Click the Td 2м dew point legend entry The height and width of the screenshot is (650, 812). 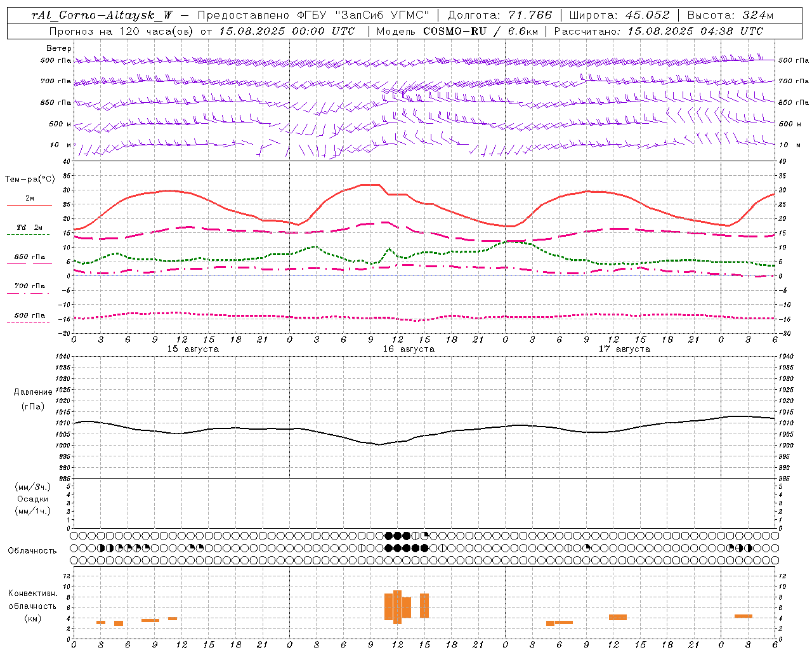(x=30, y=227)
